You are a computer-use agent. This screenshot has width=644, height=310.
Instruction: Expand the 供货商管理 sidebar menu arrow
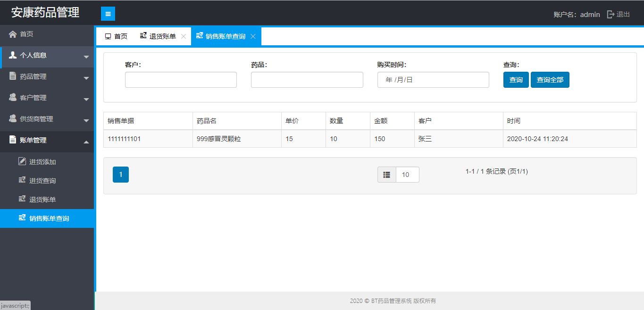pyautogui.click(x=86, y=121)
